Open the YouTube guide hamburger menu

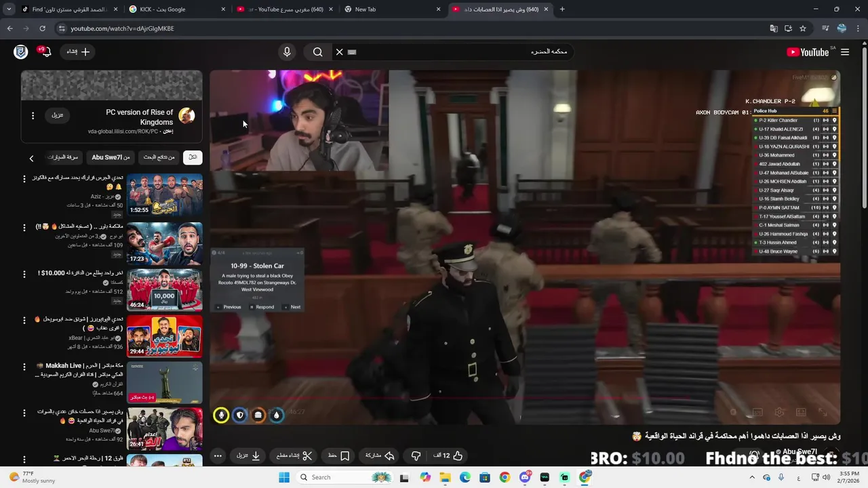(x=845, y=52)
